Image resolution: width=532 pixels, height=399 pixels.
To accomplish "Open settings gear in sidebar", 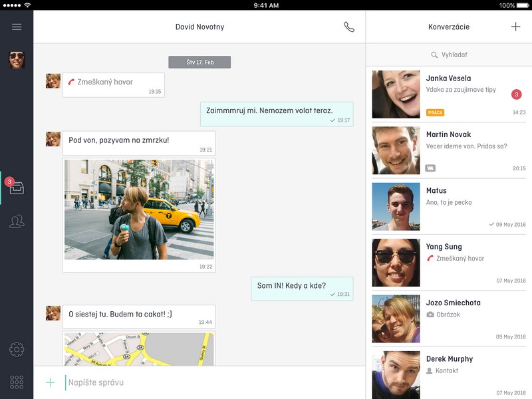I will tap(17, 349).
